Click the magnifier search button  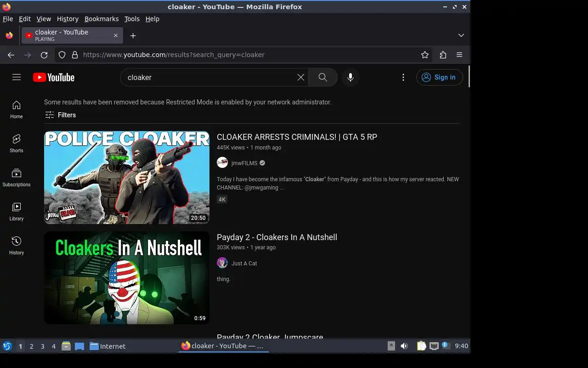point(323,77)
